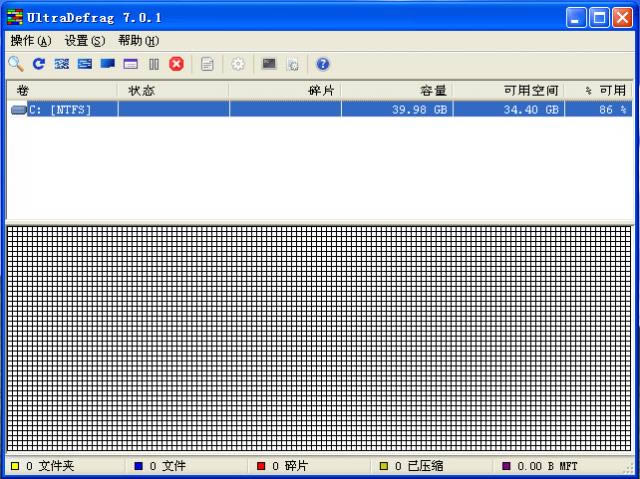Click the greyed gear settings icon
The height and width of the screenshot is (479, 640).
238,64
